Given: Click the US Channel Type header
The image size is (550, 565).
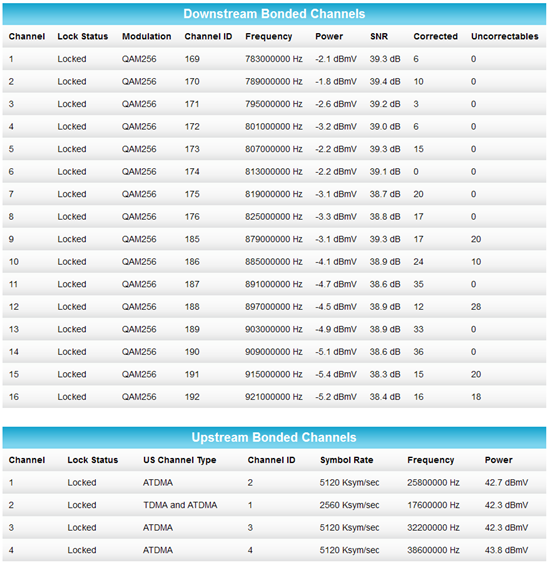Looking at the screenshot, I should [179, 460].
